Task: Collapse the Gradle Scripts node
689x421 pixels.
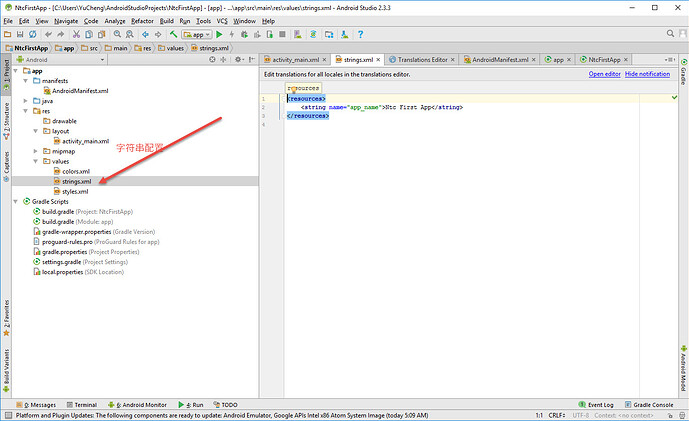Action: (x=15, y=202)
